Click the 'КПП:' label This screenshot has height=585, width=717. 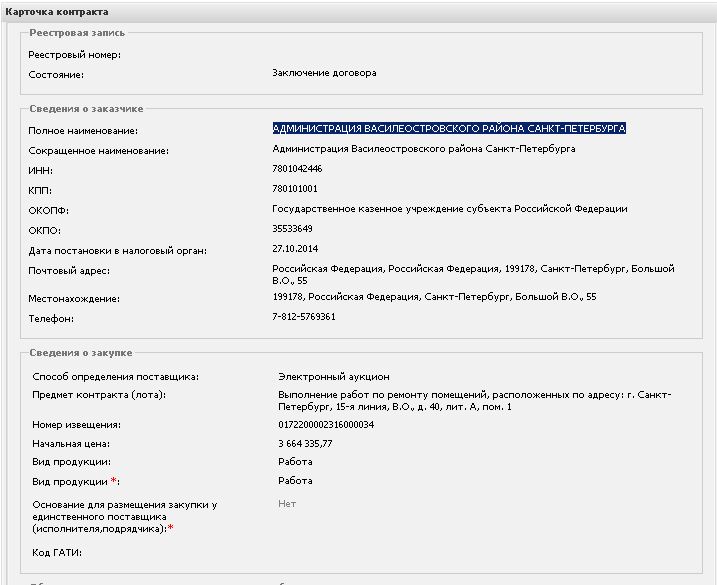point(40,191)
